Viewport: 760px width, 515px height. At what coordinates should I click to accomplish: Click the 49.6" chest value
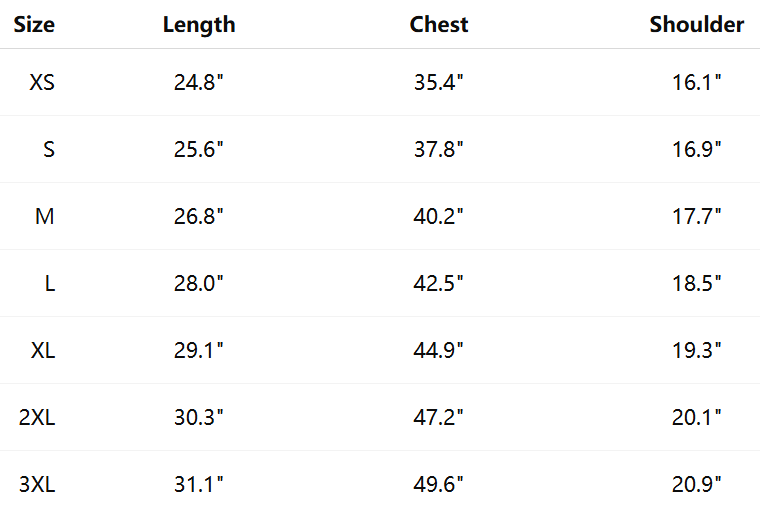pyautogui.click(x=439, y=484)
